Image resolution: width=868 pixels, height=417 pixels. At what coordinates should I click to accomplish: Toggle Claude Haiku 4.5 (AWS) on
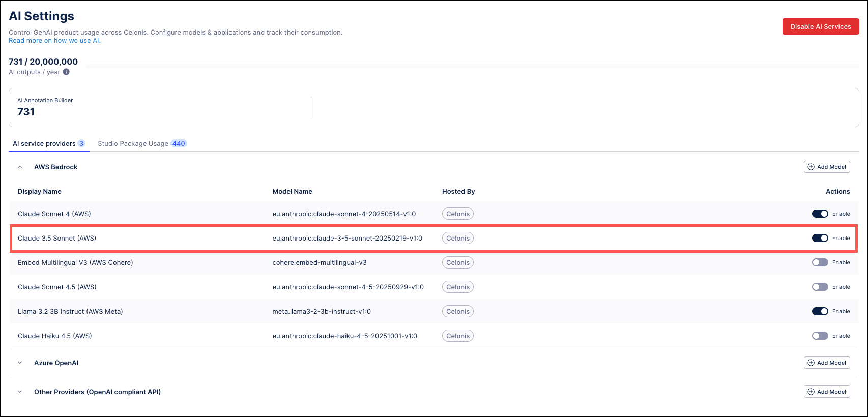[820, 336]
